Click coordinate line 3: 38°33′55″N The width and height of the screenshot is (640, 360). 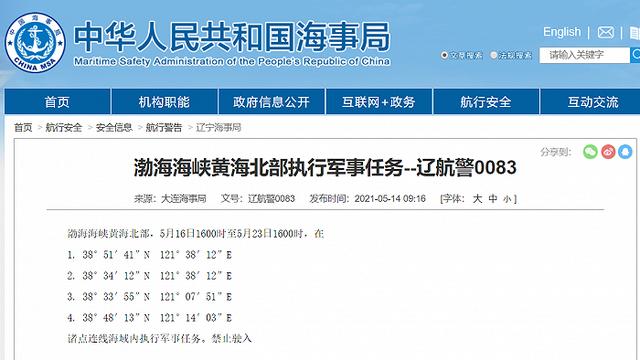[x=149, y=297]
